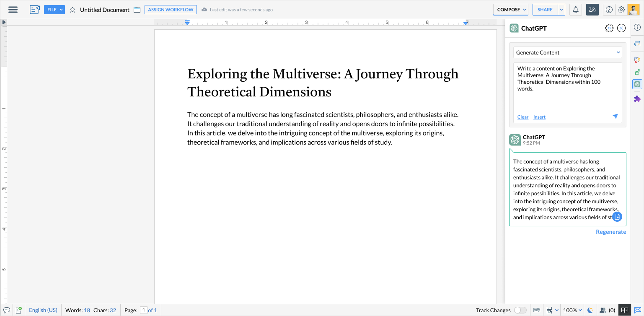
Task: Enable night mode moon icon
Action: tap(590, 310)
